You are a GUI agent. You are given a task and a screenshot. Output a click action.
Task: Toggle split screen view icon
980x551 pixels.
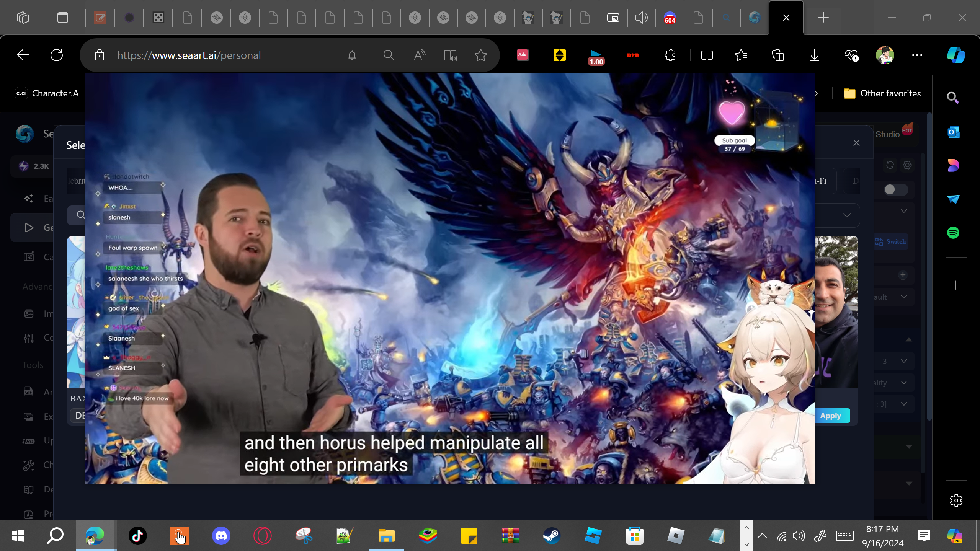pyautogui.click(x=707, y=55)
